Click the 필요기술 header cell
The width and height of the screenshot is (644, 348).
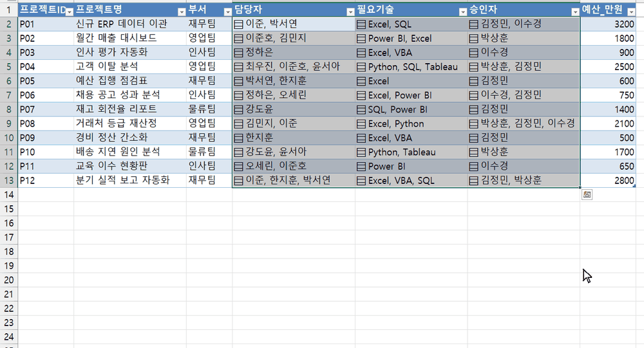(x=411, y=10)
